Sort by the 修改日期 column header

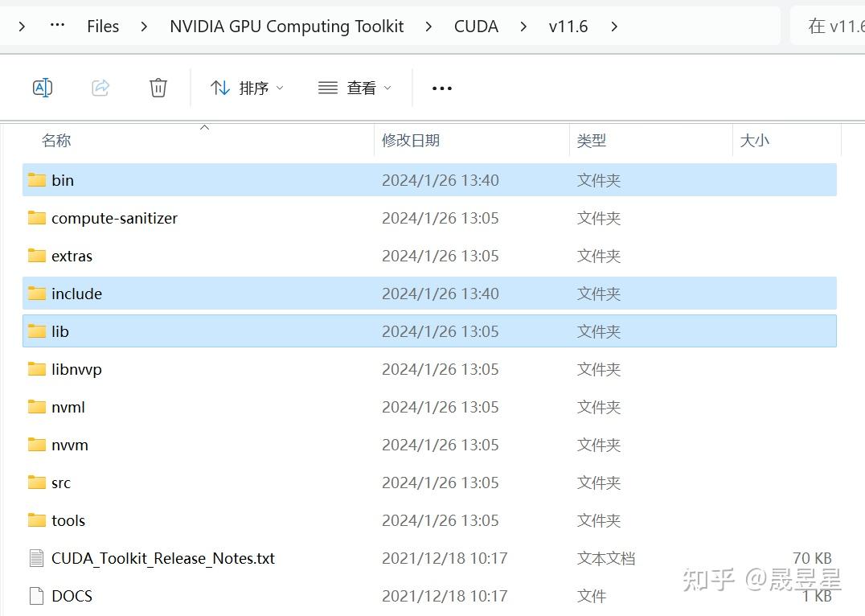coord(411,140)
